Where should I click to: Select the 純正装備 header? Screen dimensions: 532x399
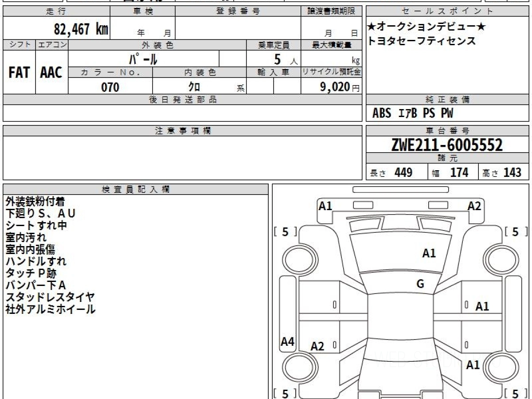pos(447,100)
